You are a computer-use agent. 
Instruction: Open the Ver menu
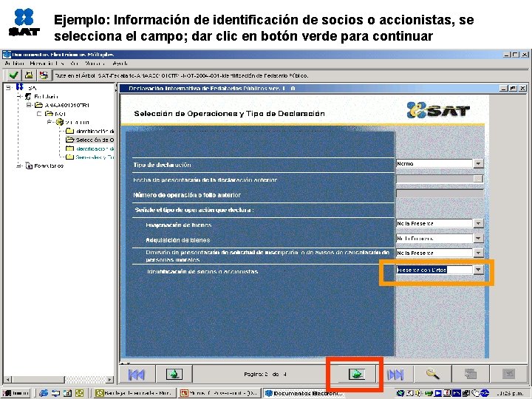pos(75,64)
